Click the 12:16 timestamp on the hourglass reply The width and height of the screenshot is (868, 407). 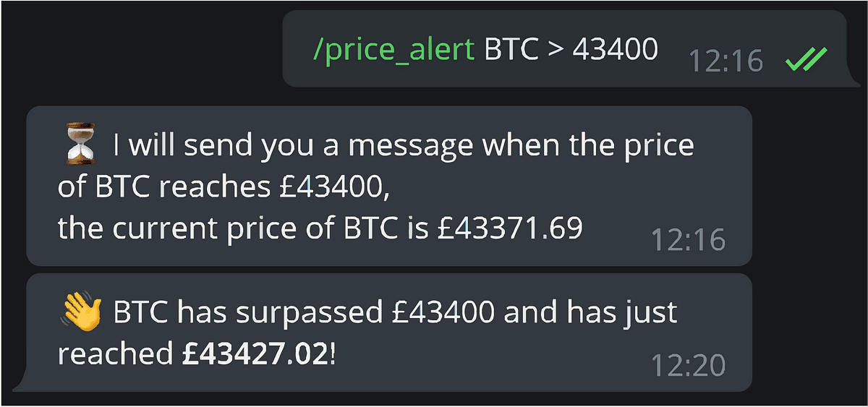pos(688,239)
